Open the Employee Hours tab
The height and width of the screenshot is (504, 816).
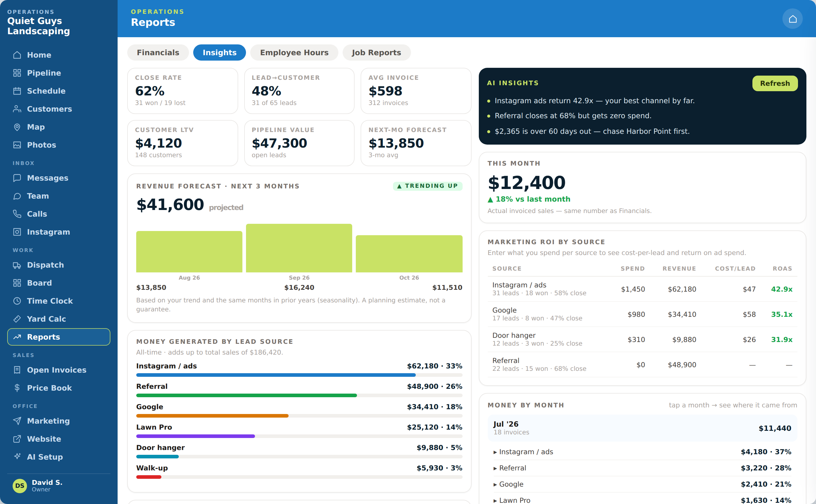tap(294, 53)
